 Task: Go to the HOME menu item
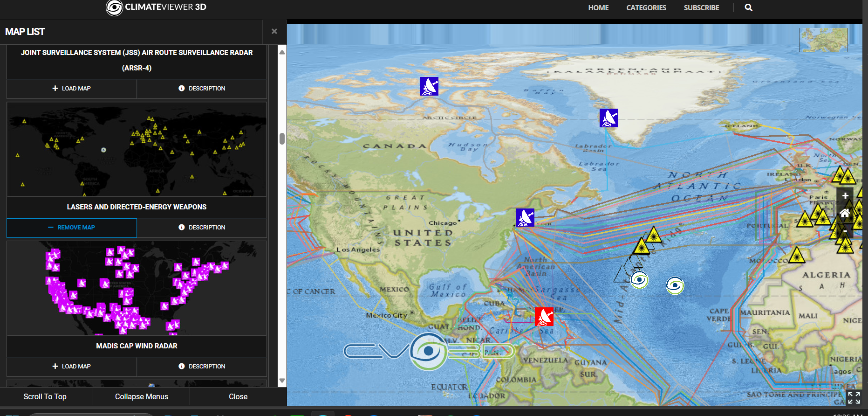pyautogui.click(x=598, y=7)
